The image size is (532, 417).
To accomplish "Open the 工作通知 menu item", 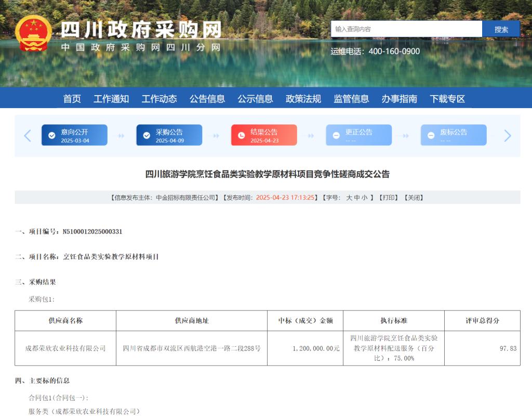I will click(x=111, y=99).
